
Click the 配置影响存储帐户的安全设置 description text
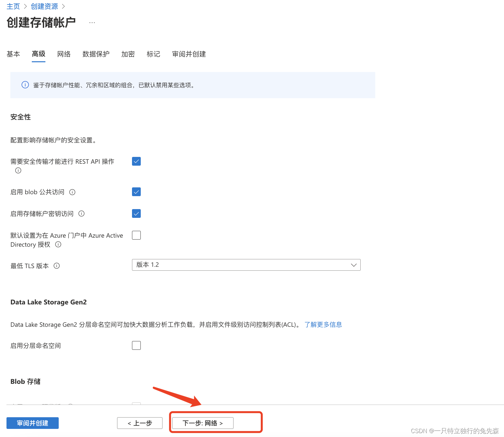(x=54, y=140)
